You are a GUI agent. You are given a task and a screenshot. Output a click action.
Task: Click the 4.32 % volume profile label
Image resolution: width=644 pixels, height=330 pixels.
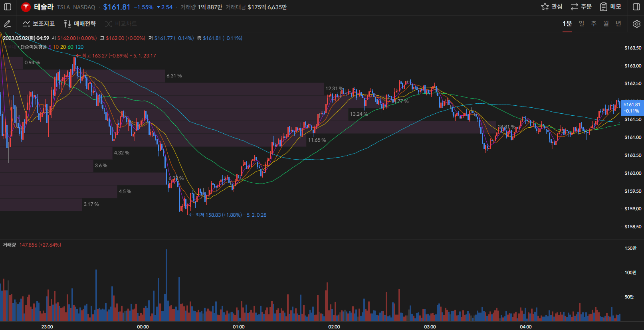[x=122, y=153]
